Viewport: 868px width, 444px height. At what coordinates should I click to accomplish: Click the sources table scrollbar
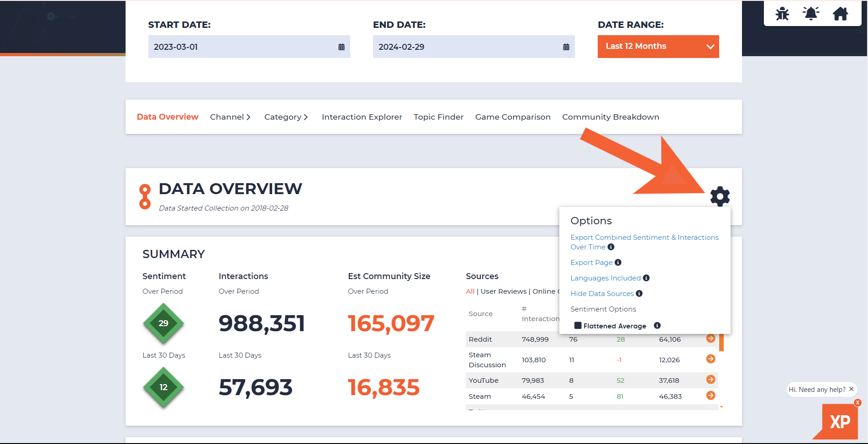tap(721, 342)
